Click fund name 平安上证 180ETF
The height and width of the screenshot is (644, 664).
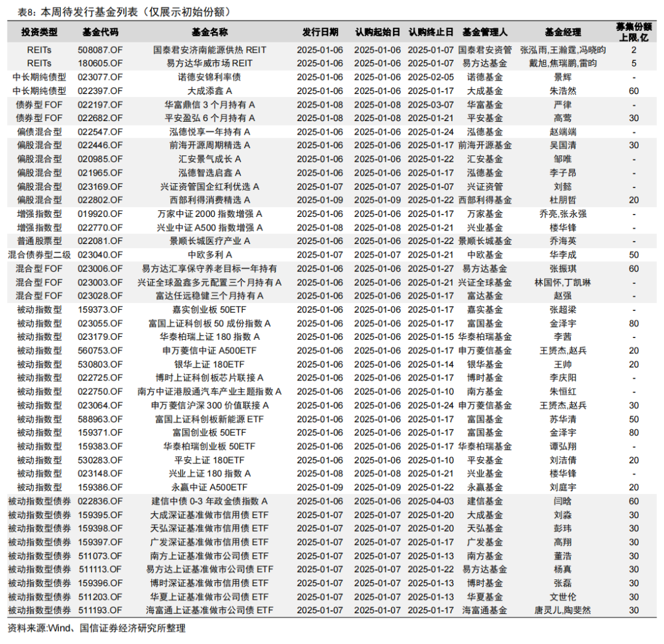point(210,460)
